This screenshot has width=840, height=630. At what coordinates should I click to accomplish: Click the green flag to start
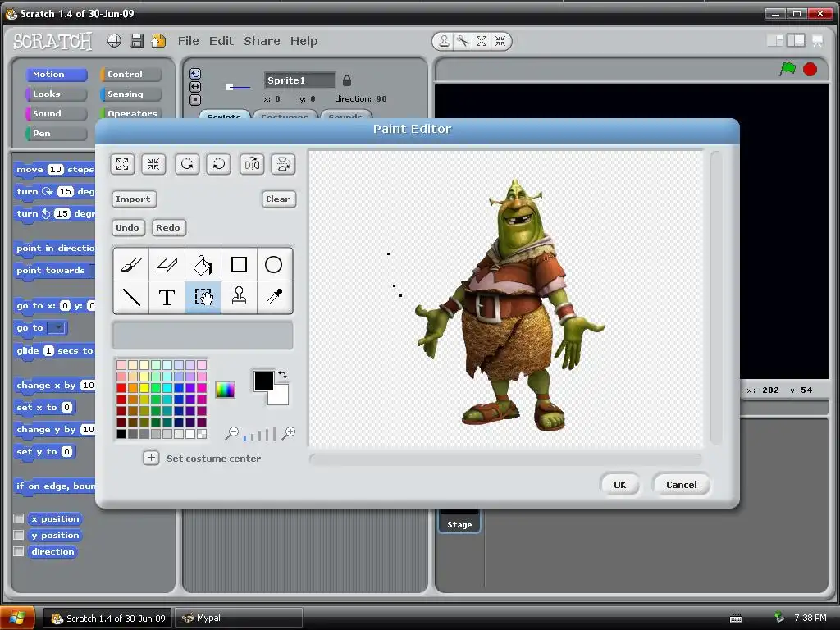(787, 69)
